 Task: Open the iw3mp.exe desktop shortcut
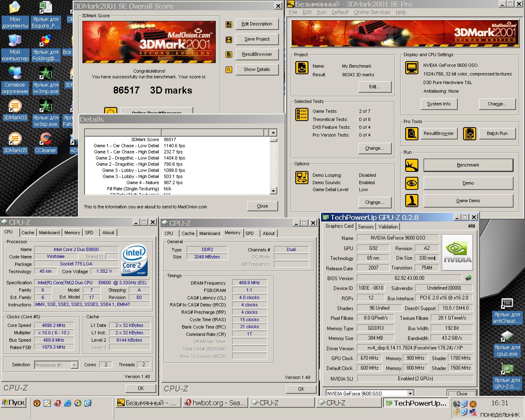pyautogui.click(x=46, y=80)
